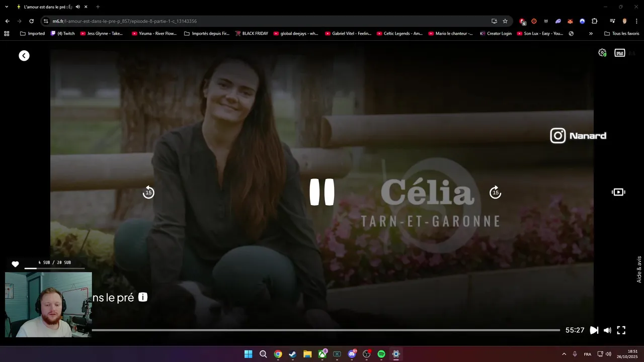The image size is (644, 362).
Task: Open the Son Lux - Easy bookmark
Action: 540,34
